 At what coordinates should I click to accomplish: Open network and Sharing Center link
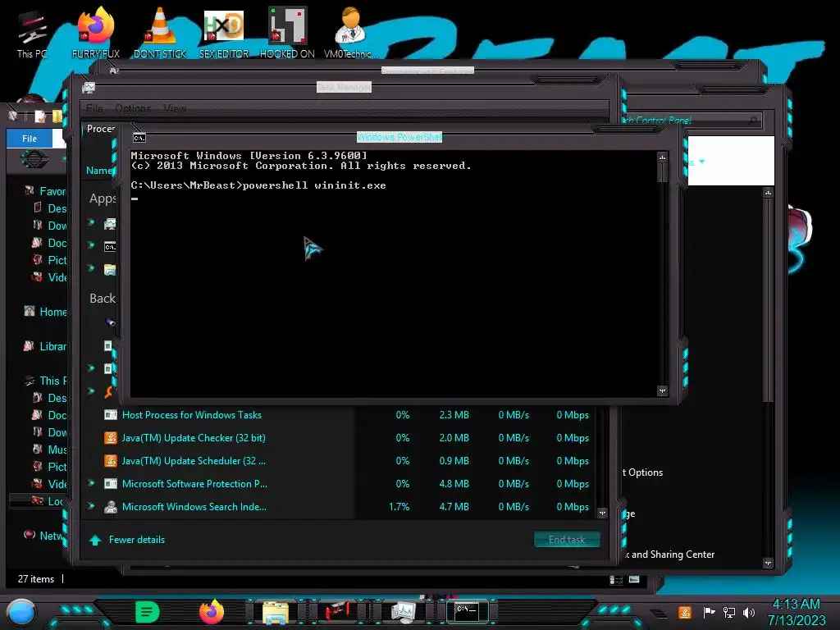(x=669, y=555)
